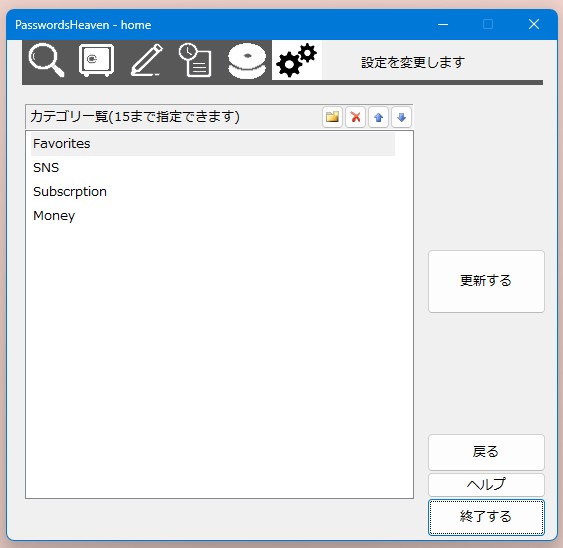Click the 更新する button
Image resolution: width=563 pixels, height=548 pixels.
[486, 281]
